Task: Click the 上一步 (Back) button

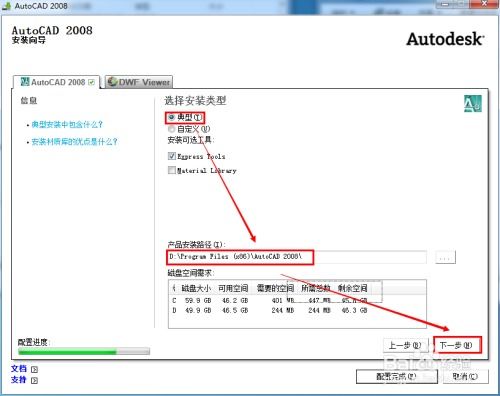Action: click(405, 345)
